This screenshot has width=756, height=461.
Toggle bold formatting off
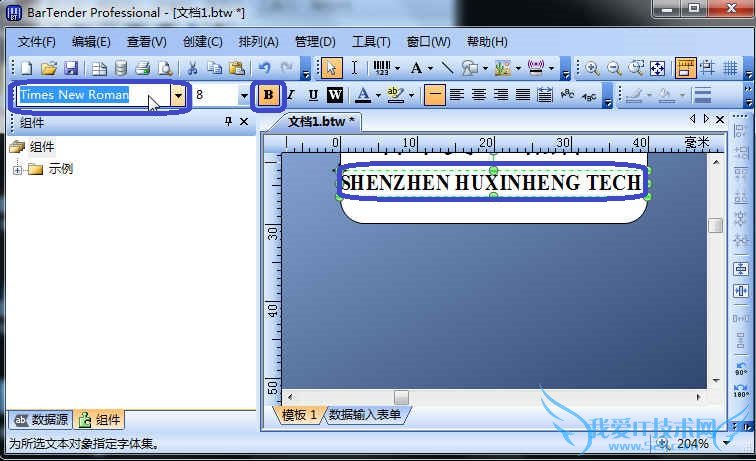pyautogui.click(x=269, y=95)
